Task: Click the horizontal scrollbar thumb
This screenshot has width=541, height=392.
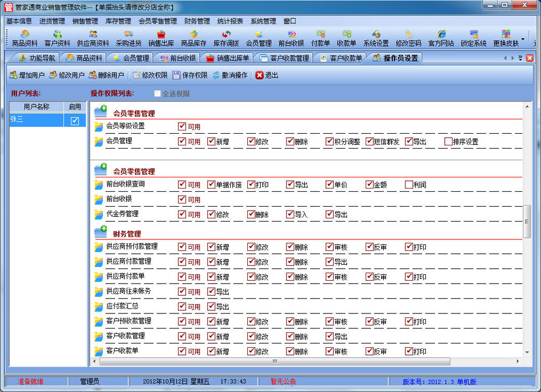Action: [x=274, y=361]
